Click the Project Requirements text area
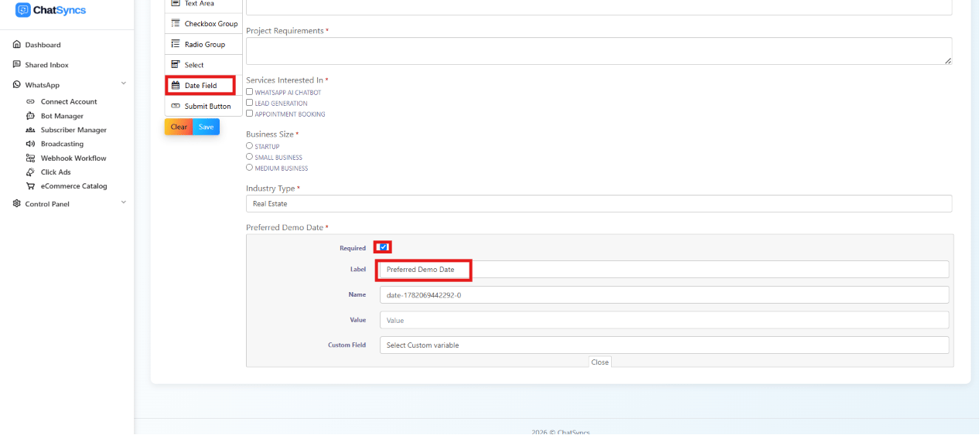The image size is (980, 435). 599,51
